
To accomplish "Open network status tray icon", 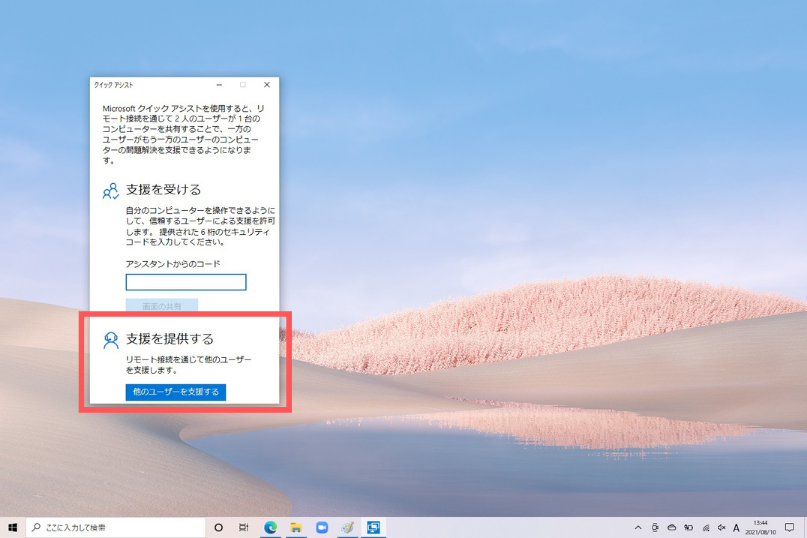I will (x=706, y=528).
